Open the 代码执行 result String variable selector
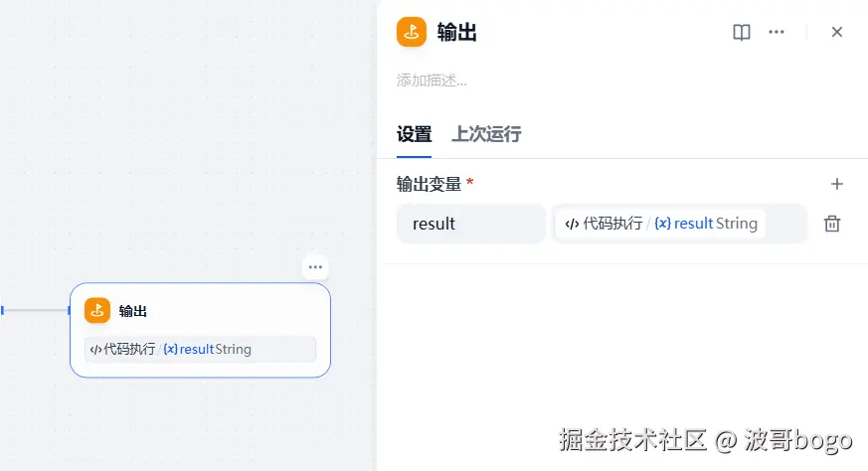 679,224
